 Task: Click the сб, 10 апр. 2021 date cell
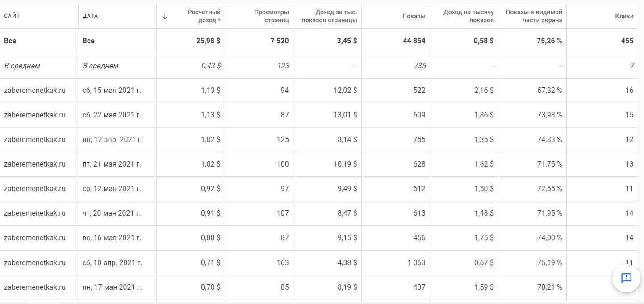[x=112, y=263]
